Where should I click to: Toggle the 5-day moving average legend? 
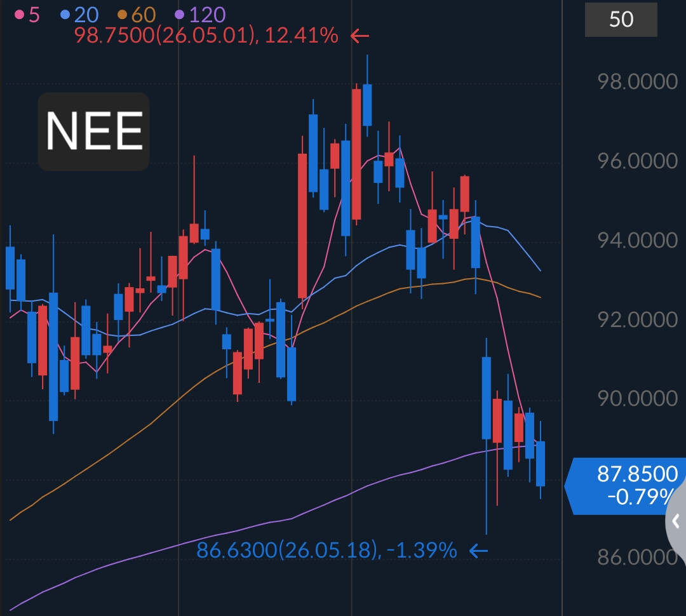click(x=27, y=15)
